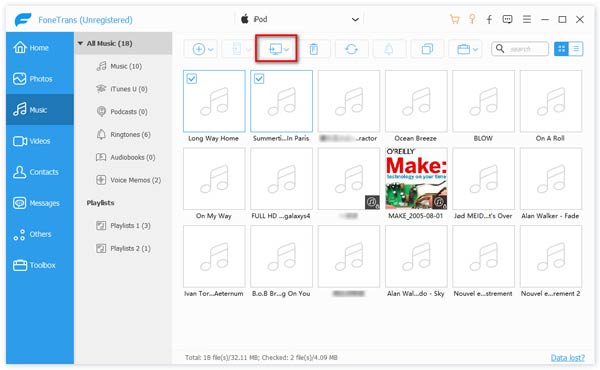Click the search input field
This screenshot has width=600, height=370.
[520, 49]
